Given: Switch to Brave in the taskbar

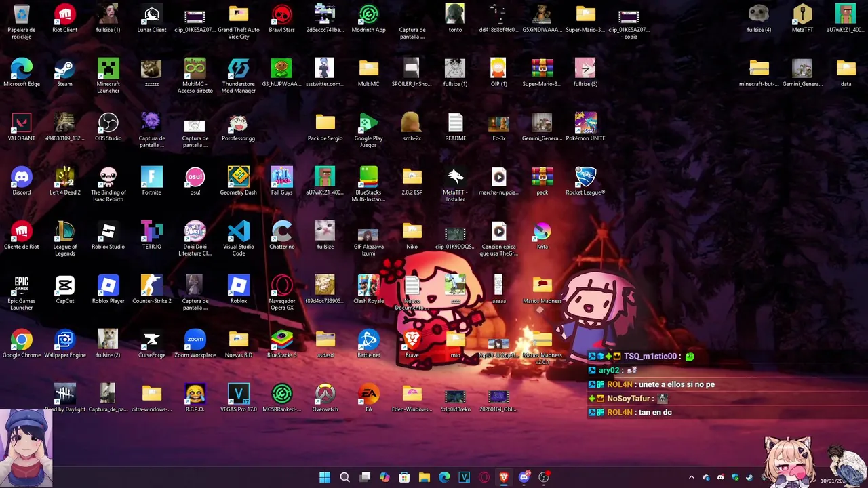Looking at the screenshot, I should [504, 477].
